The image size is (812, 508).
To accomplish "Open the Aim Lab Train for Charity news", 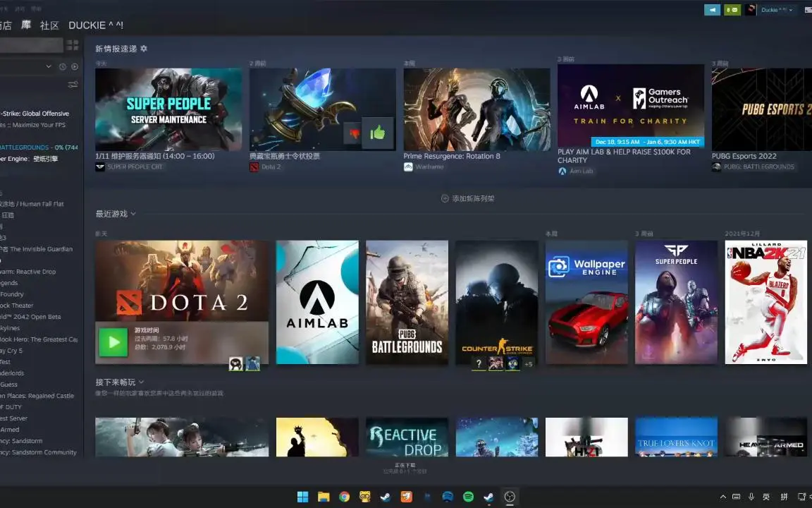I will click(x=631, y=106).
